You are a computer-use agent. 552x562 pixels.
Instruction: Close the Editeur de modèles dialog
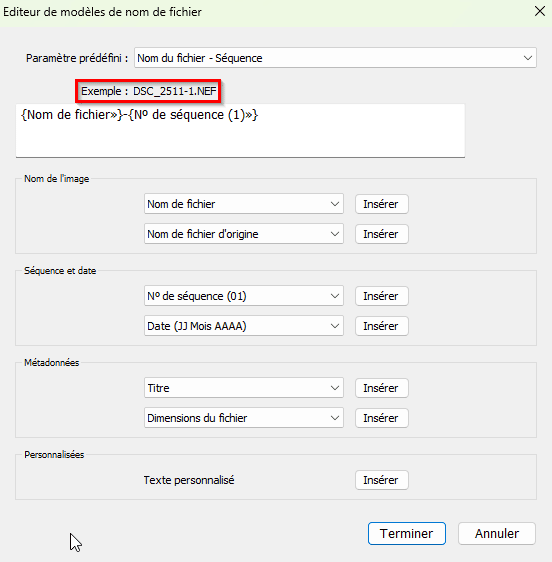coord(540,11)
